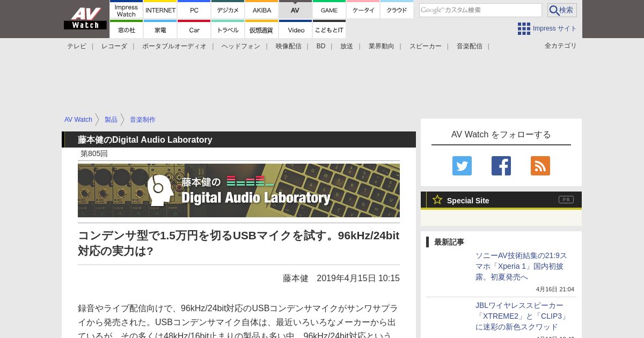
Task: Click the article date 2019年4月15日 10:15
Action: [358, 278]
